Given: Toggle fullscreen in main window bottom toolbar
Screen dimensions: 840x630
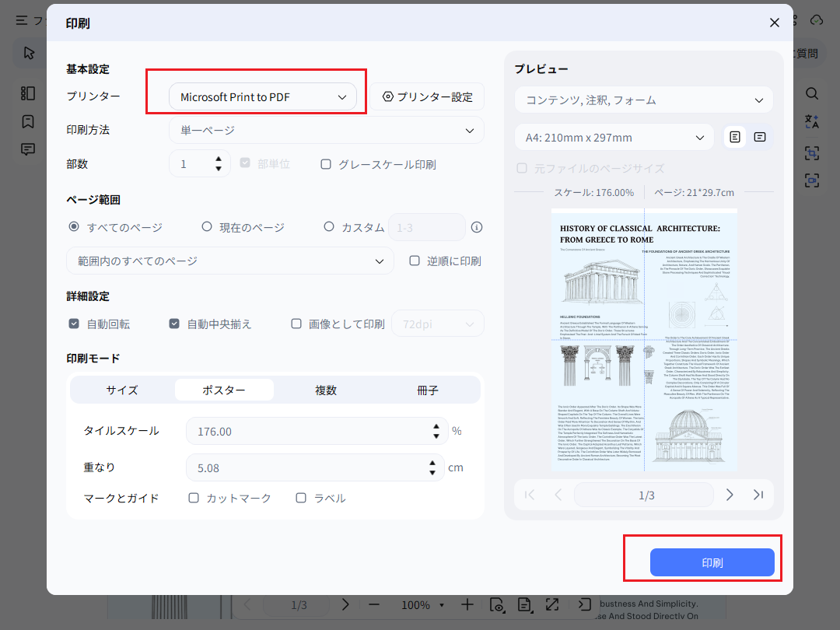Looking at the screenshot, I should pos(551,605).
